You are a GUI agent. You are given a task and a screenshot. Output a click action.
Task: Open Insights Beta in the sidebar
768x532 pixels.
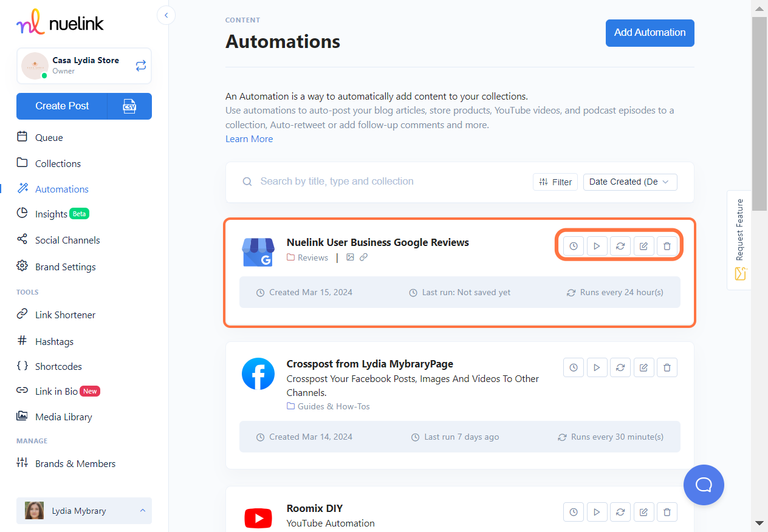(x=53, y=214)
